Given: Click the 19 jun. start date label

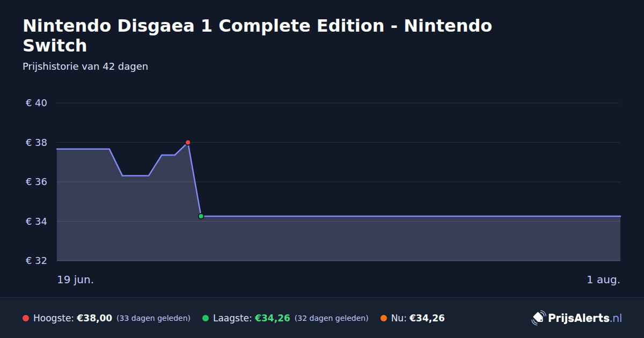Looking at the screenshot, I should [76, 280].
